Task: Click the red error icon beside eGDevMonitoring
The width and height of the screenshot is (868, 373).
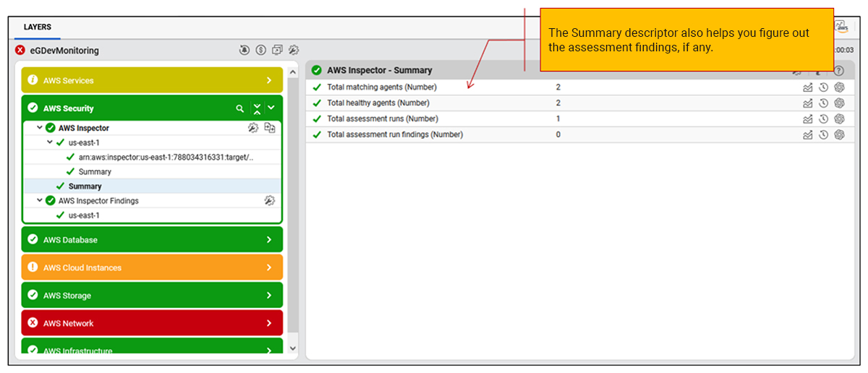Action: tap(20, 51)
